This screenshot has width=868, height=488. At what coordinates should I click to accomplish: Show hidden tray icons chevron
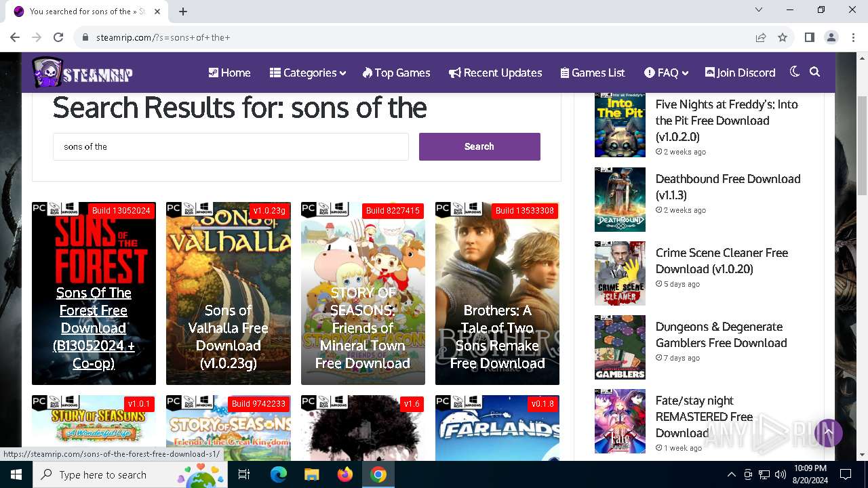click(731, 474)
